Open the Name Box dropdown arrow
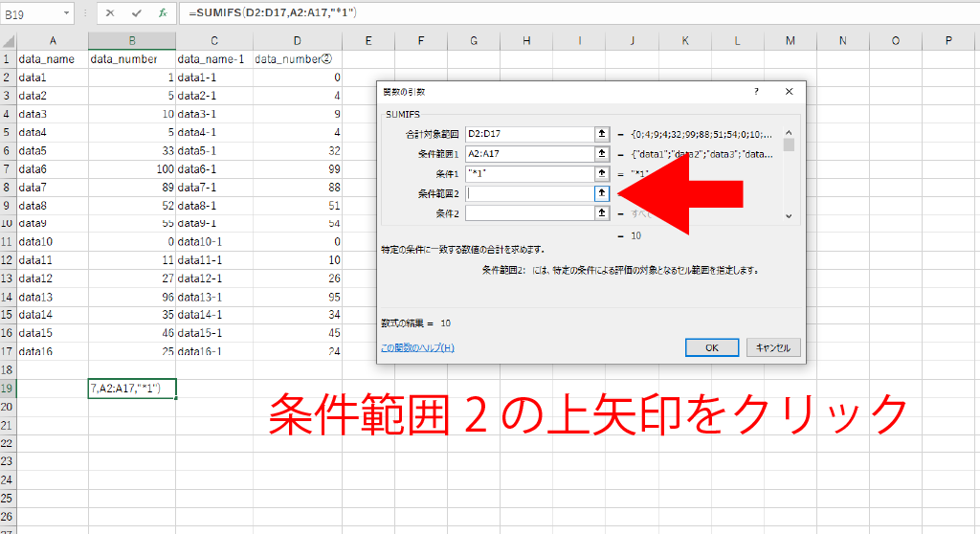 (66, 13)
